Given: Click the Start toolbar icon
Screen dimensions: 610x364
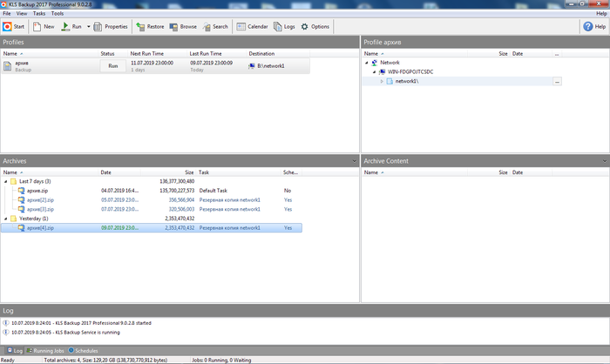Looking at the screenshot, I should coord(13,27).
